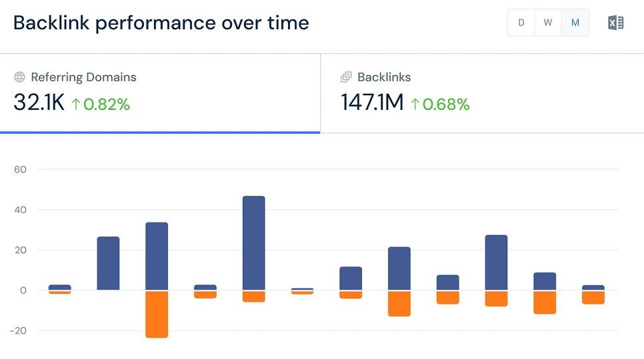Click the 0.82% growth percentage

tap(106, 104)
